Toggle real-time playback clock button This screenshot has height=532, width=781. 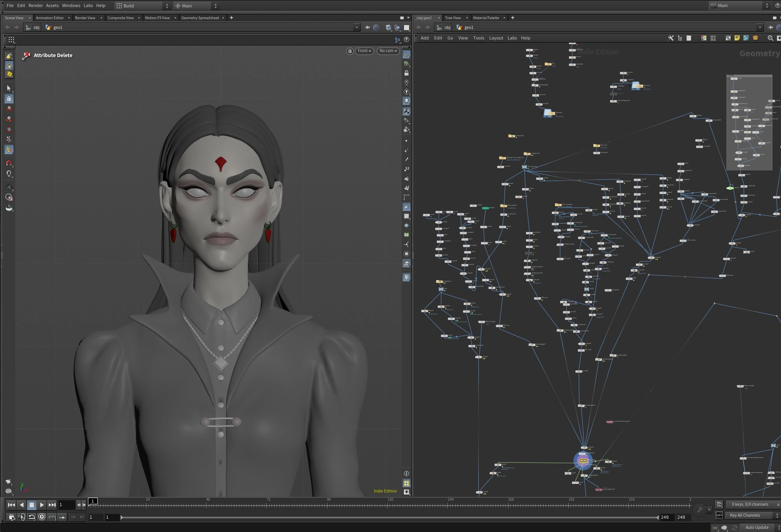pyautogui.click(x=42, y=517)
